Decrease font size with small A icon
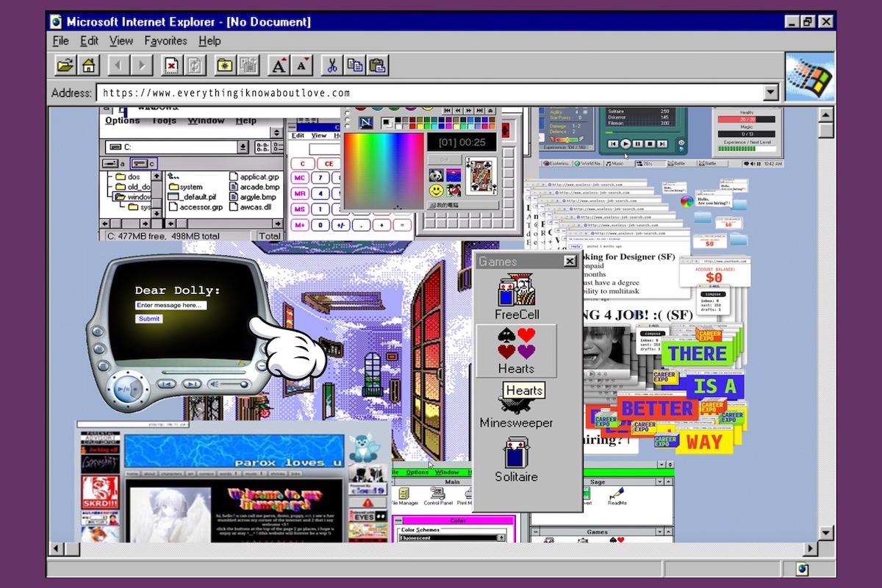The width and height of the screenshot is (882, 588). coord(302,65)
